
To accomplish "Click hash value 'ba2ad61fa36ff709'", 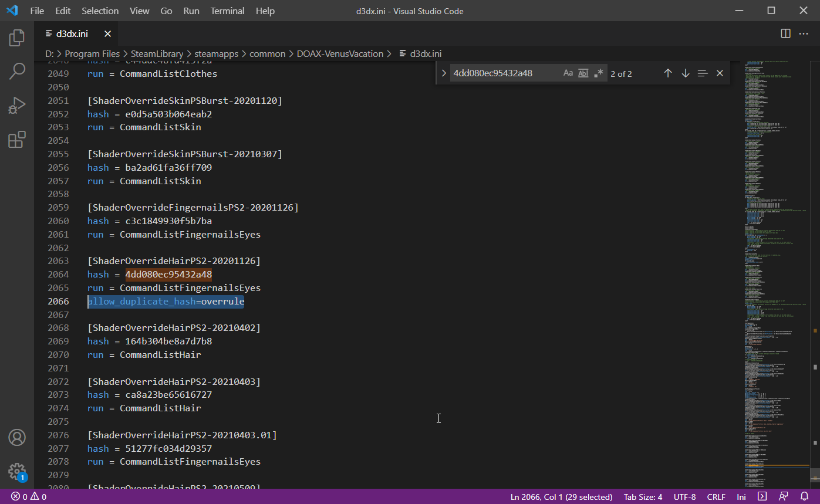I will pos(168,168).
